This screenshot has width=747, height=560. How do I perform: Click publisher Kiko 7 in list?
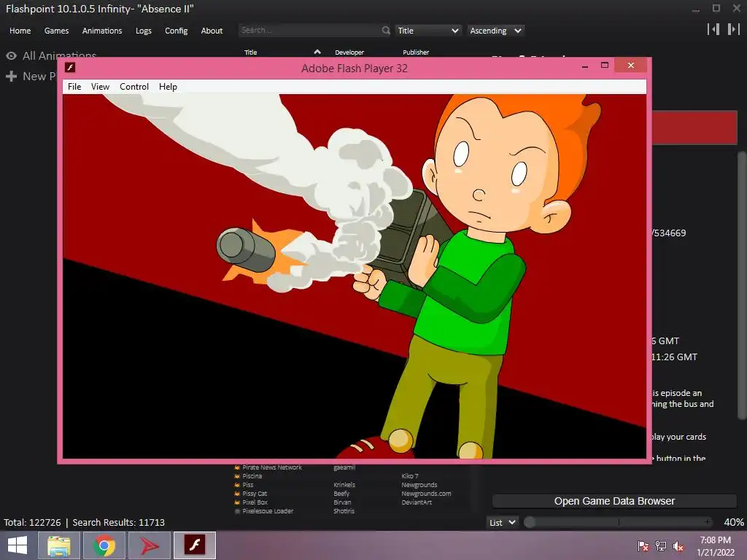(x=410, y=475)
